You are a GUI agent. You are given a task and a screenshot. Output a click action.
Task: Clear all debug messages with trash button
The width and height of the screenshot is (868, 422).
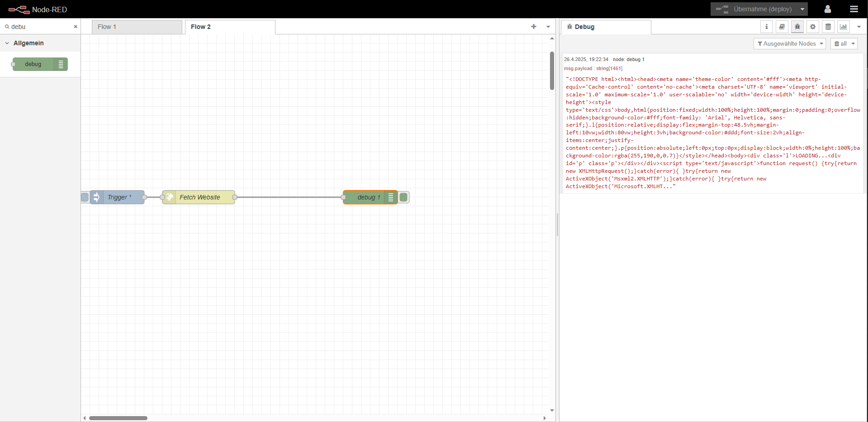click(x=840, y=43)
